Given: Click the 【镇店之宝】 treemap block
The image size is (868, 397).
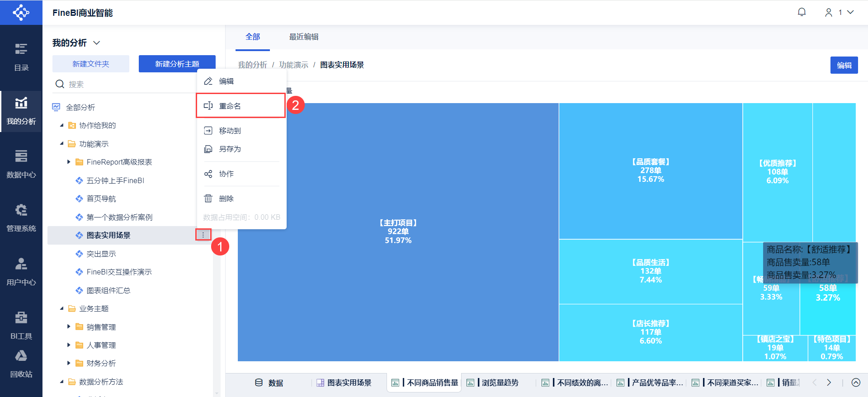Looking at the screenshot, I should click(x=775, y=348).
